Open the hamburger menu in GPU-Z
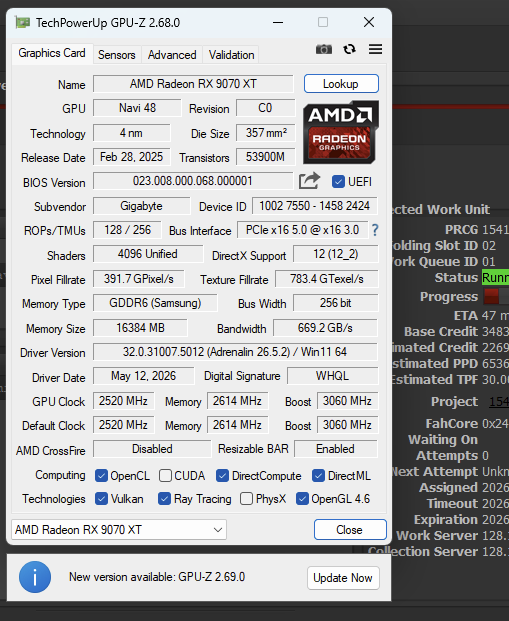The height and width of the screenshot is (621, 509). pyautogui.click(x=376, y=49)
